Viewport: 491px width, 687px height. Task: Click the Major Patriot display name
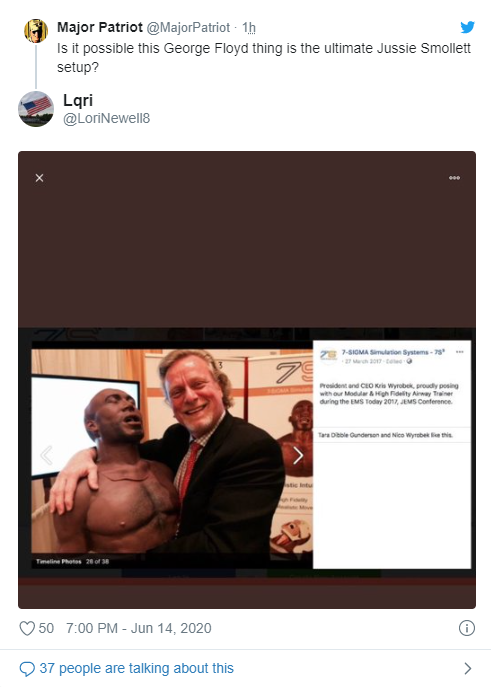[x=100, y=27]
